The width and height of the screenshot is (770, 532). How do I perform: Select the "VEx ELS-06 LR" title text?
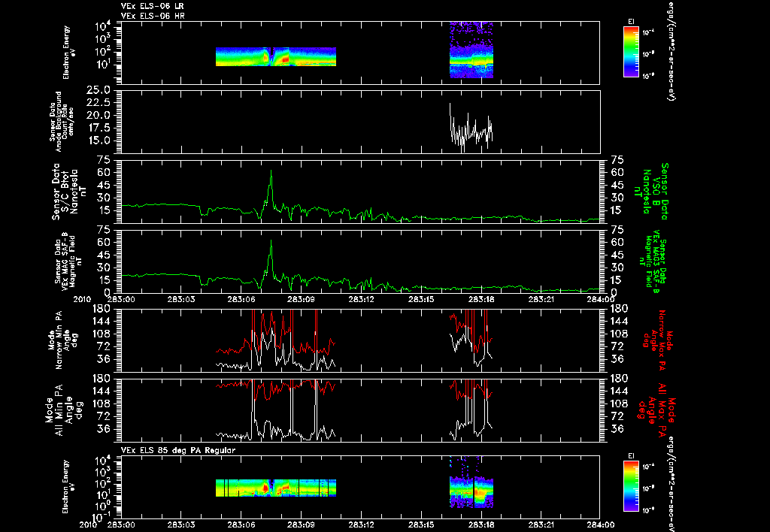pos(153,6)
